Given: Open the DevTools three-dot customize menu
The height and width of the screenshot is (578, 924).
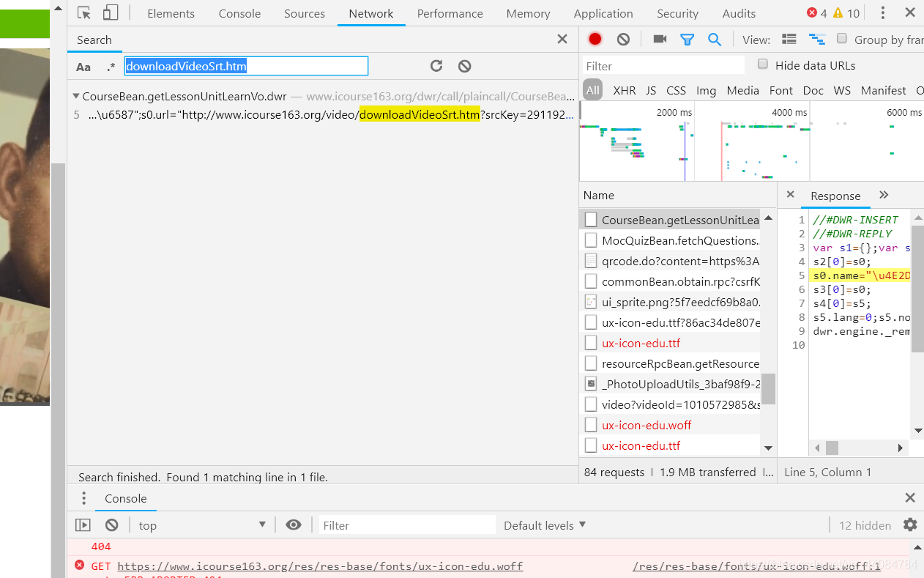Looking at the screenshot, I should tap(883, 13).
